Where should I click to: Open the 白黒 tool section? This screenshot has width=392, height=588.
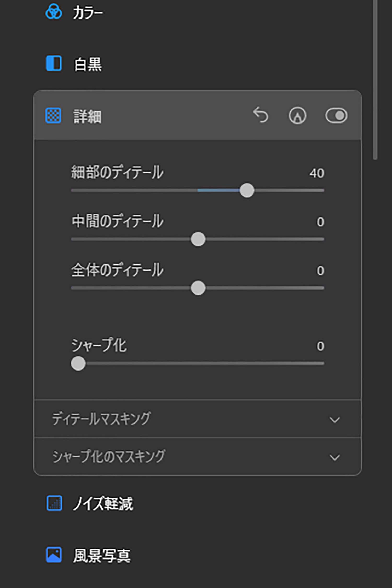(88, 64)
